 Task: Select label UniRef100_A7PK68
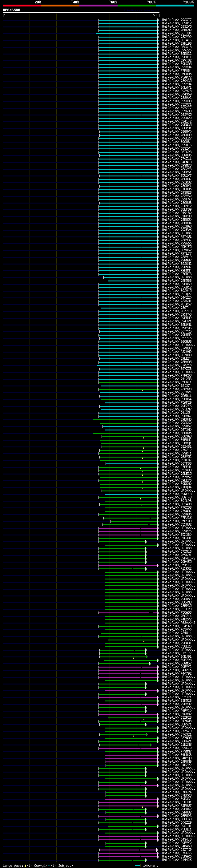pos(177,375)
